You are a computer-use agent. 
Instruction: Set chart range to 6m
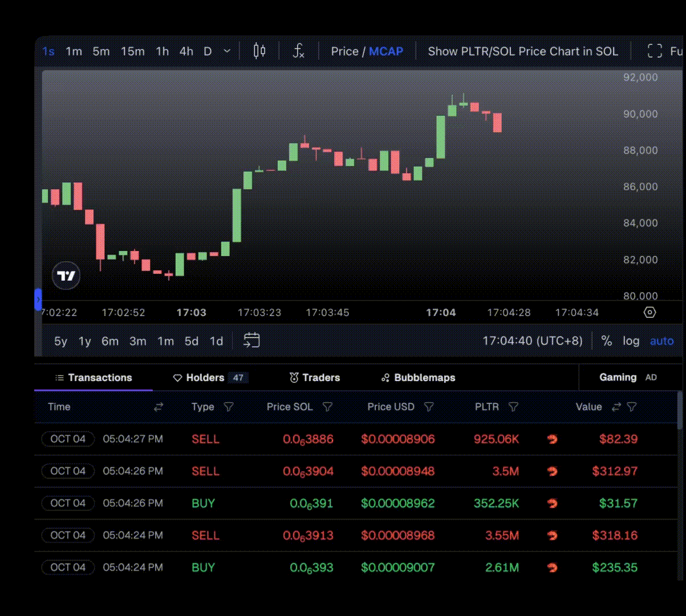coord(110,341)
